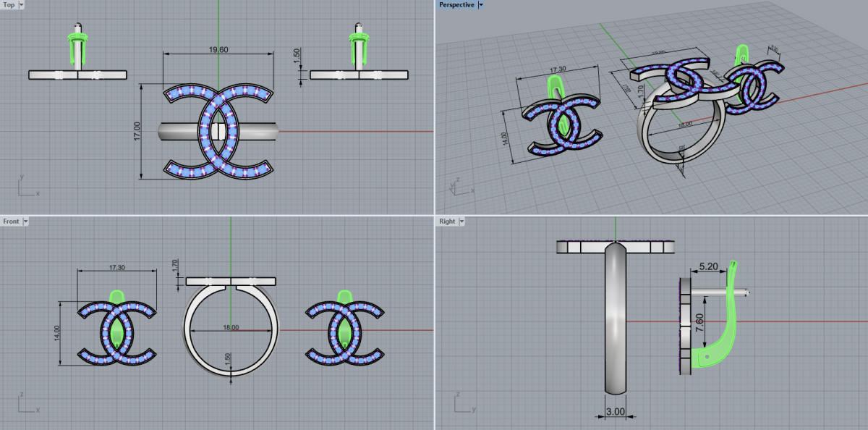Select the 17.00 height dimension in Top view

137,131
